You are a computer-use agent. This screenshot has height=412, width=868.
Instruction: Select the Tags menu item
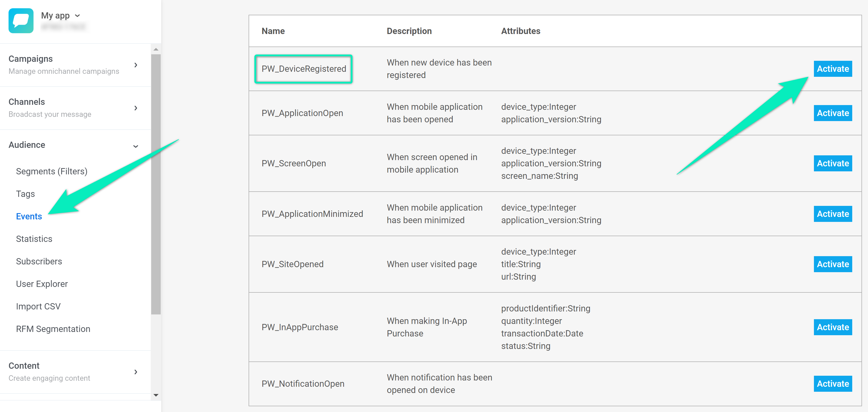25,194
